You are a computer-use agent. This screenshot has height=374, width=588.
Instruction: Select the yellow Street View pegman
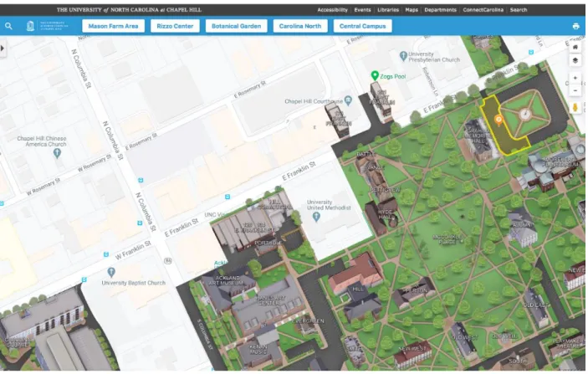tap(575, 108)
